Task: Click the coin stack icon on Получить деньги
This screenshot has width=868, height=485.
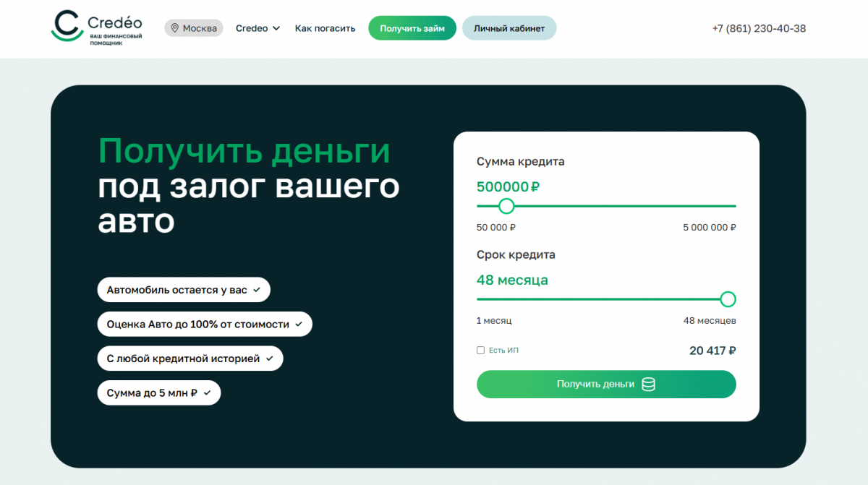Action: point(648,385)
